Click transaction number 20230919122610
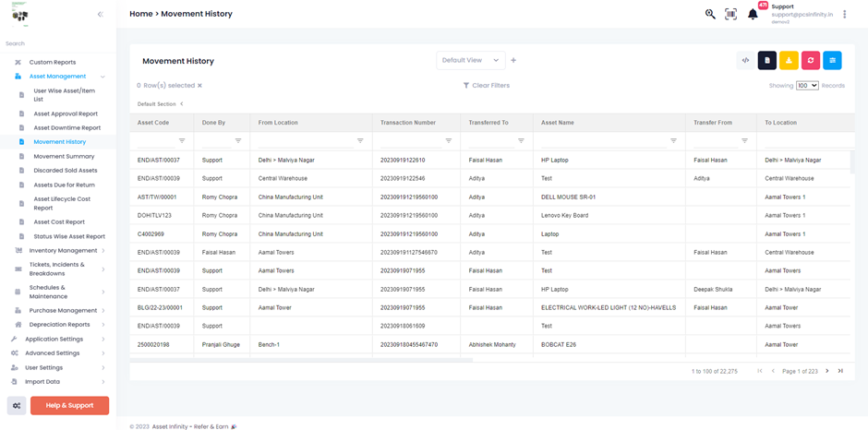 click(403, 160)
